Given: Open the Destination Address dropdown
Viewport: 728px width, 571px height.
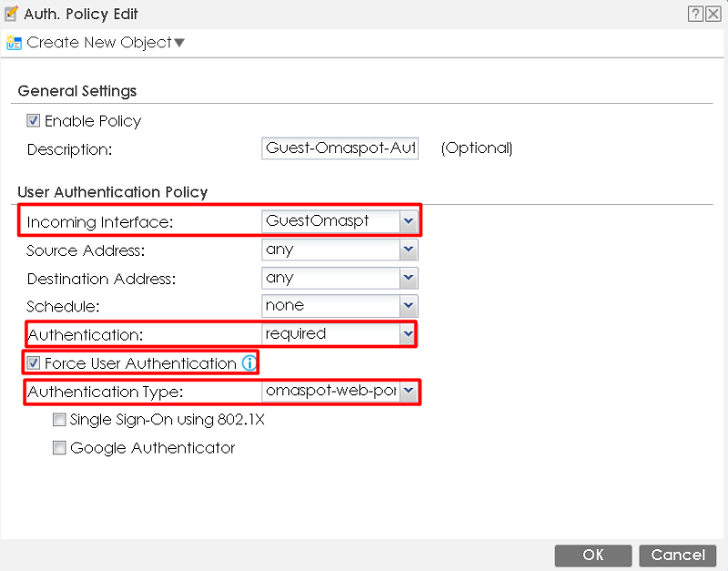Looking at the screenshot, I should (409, 278).
